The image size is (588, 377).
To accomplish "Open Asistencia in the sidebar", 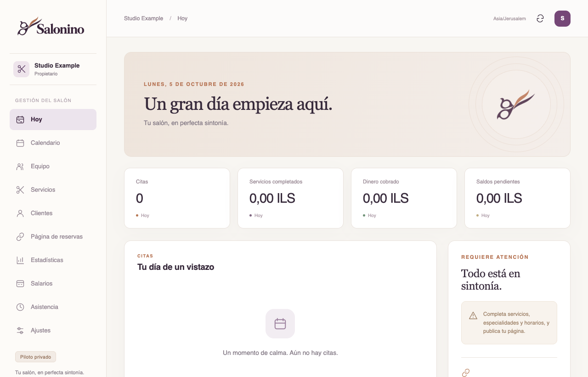I will 53,307.
